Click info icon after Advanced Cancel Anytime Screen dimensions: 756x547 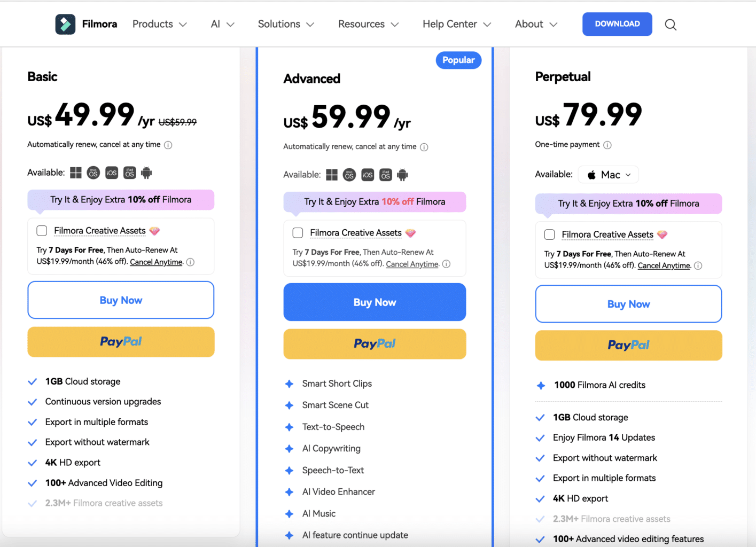coord(447,264)
